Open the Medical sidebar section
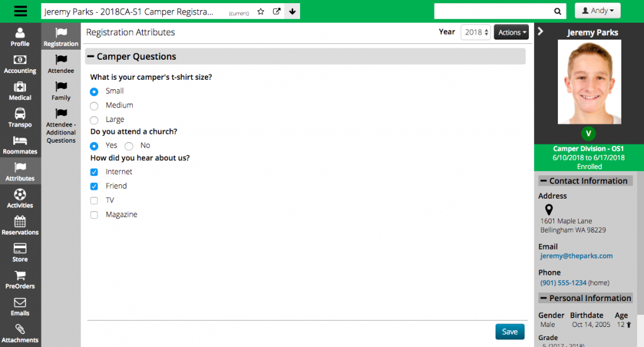Viewport: 644px width, 347px height. click(20, 91)
